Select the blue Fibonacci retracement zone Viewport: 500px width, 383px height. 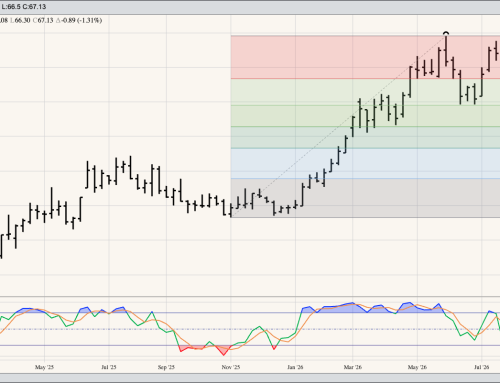click(x=365, y=163)
